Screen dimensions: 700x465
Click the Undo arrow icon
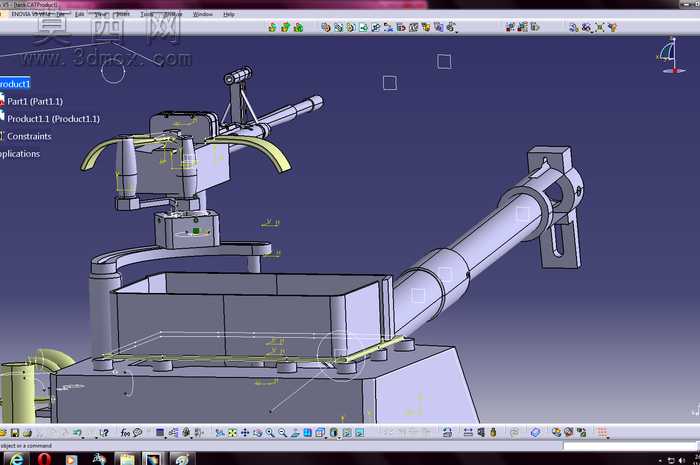coord(77,432)
